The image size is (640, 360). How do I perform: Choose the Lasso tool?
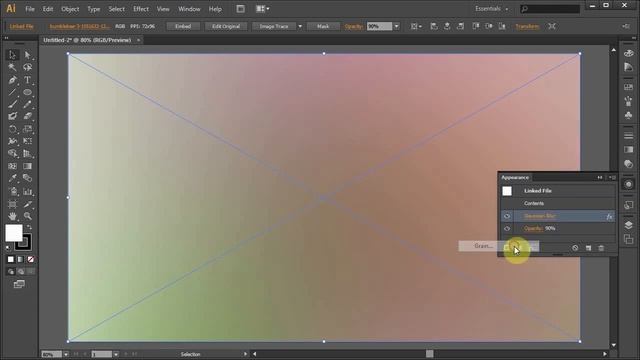click(27, 67)
